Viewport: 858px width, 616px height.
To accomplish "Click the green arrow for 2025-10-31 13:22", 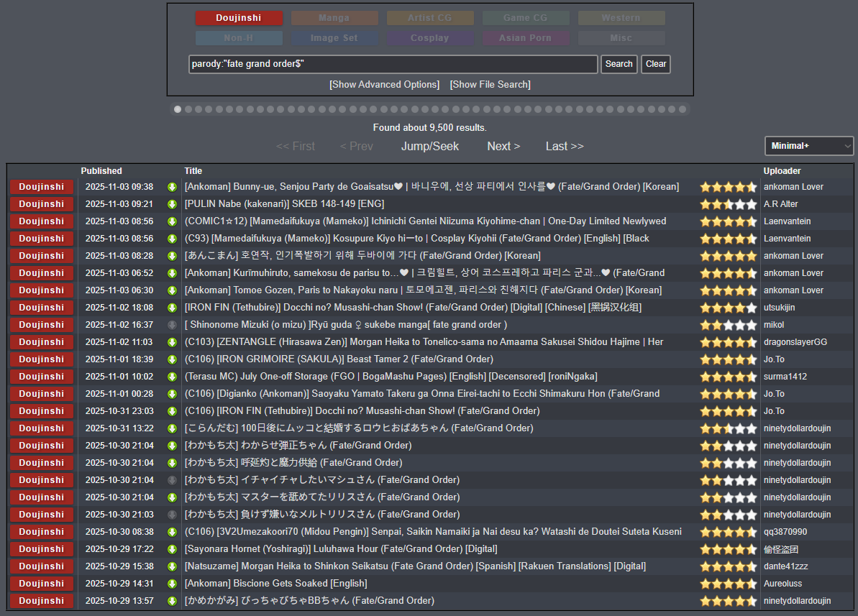I will (x=172, y=428).
